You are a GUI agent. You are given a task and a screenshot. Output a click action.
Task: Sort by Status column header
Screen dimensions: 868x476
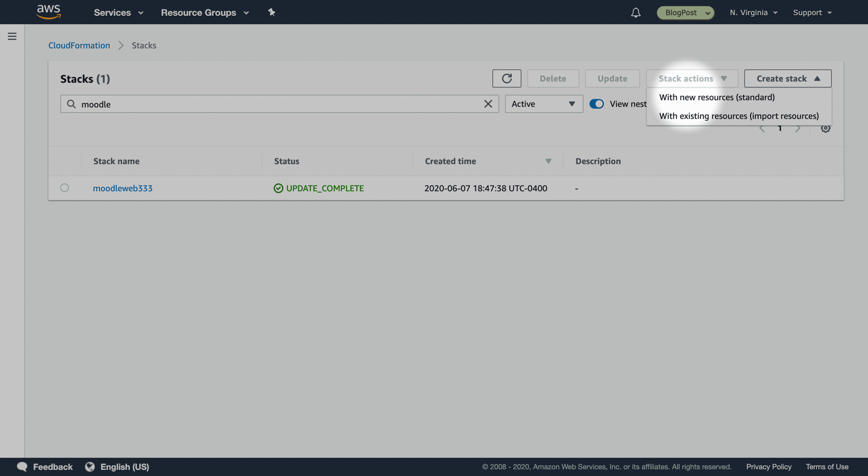[x=287, y=161]
